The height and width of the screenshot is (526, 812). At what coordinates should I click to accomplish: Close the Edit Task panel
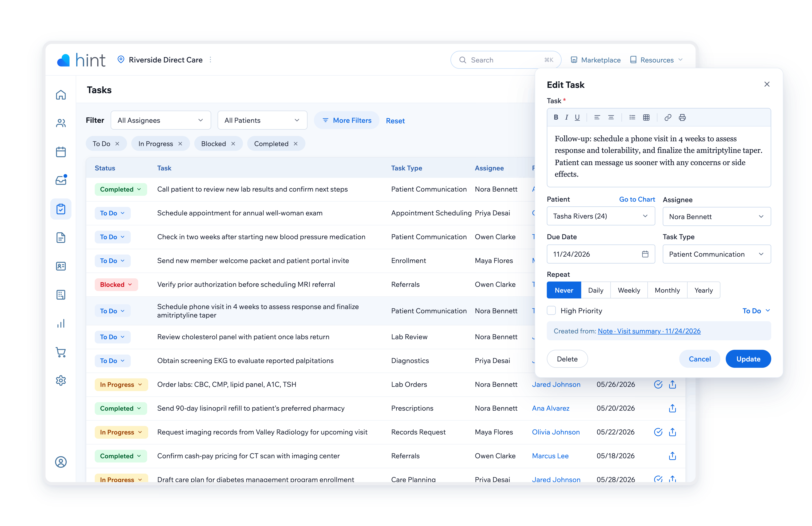point(767,84)
